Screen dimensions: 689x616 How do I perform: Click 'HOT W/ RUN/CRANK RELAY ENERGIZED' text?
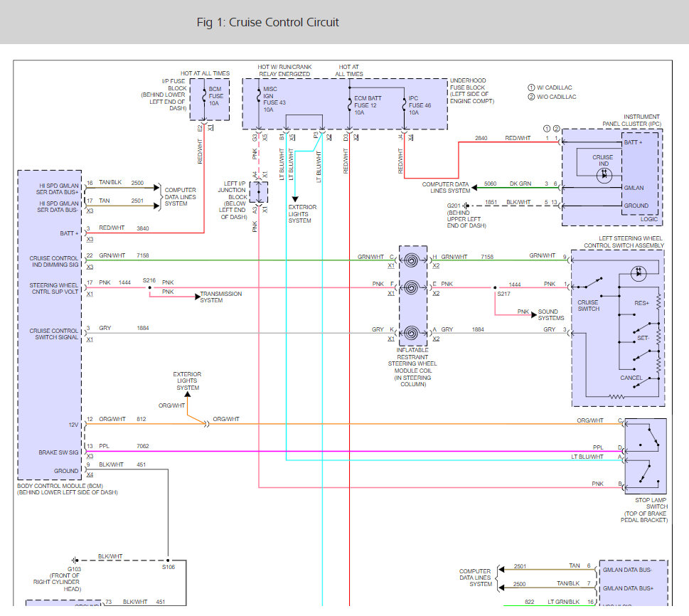pos(284,70)
